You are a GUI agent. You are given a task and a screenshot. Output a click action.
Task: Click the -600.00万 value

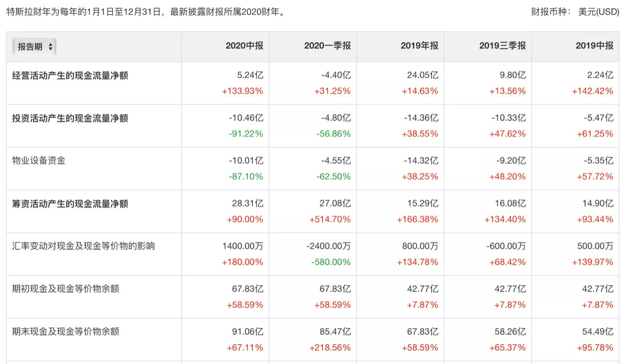coord(506,246)
